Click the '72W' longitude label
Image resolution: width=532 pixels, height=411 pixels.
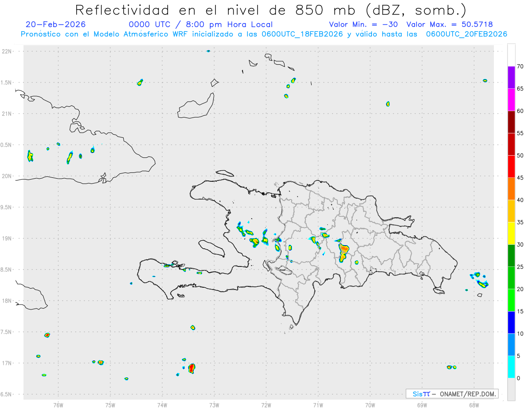coord(266,405)
